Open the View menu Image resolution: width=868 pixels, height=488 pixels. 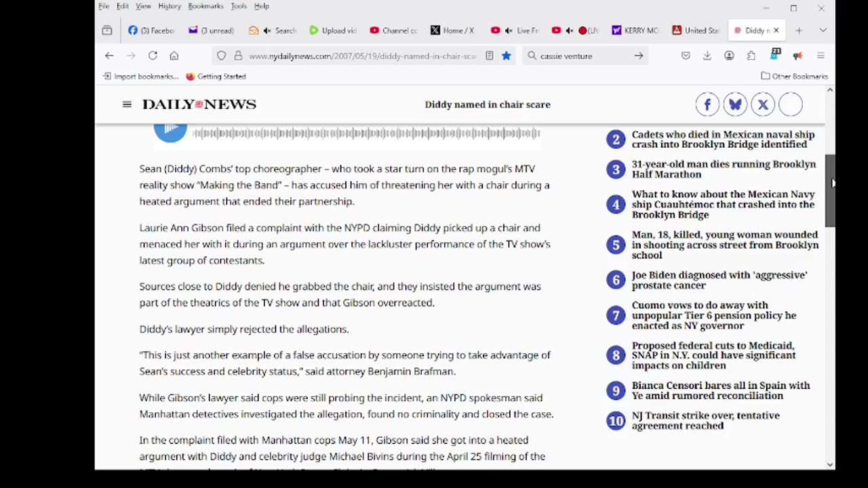tap(143, 6)
